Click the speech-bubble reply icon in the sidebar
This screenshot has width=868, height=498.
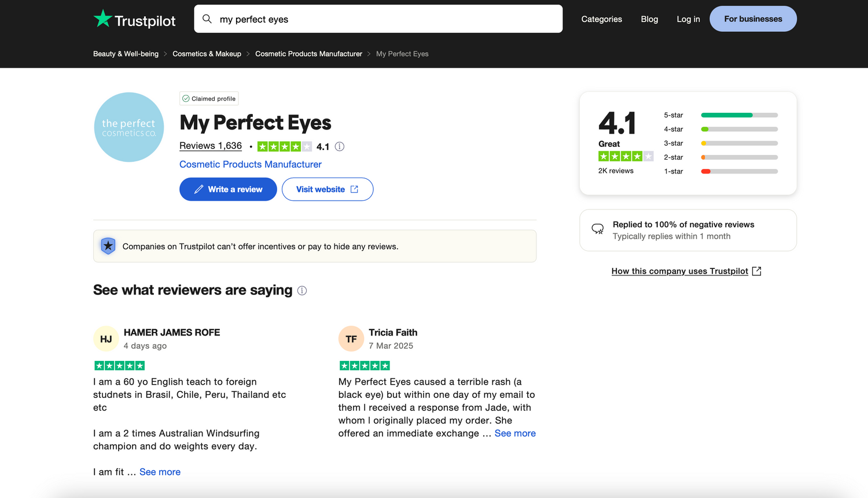pos(597,229)
